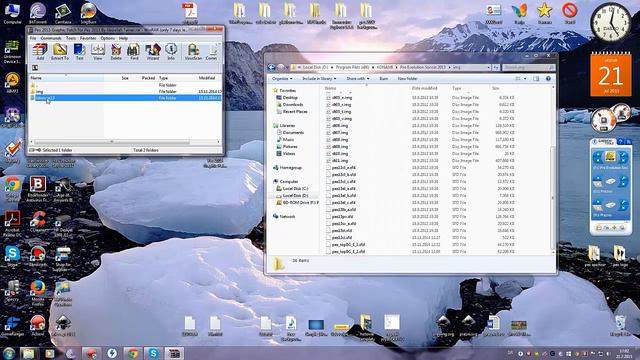This screenshot has height=360, width=640.
Task: Click the Info icon in WinRAR toolbar
Action: click(171, 51)
